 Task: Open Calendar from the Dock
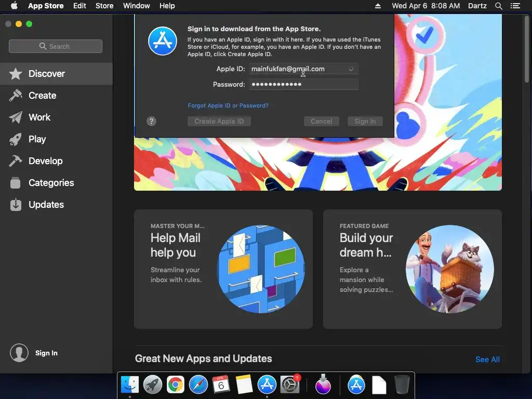point(221,385)
